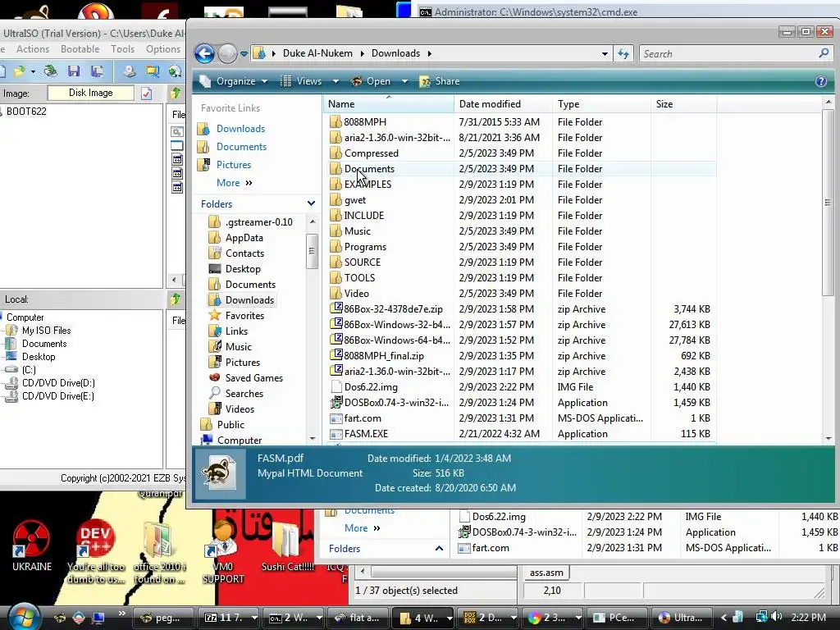Open the Documents favorite link
The height and width of the screenshot is (630, 840).
point(241,147)
